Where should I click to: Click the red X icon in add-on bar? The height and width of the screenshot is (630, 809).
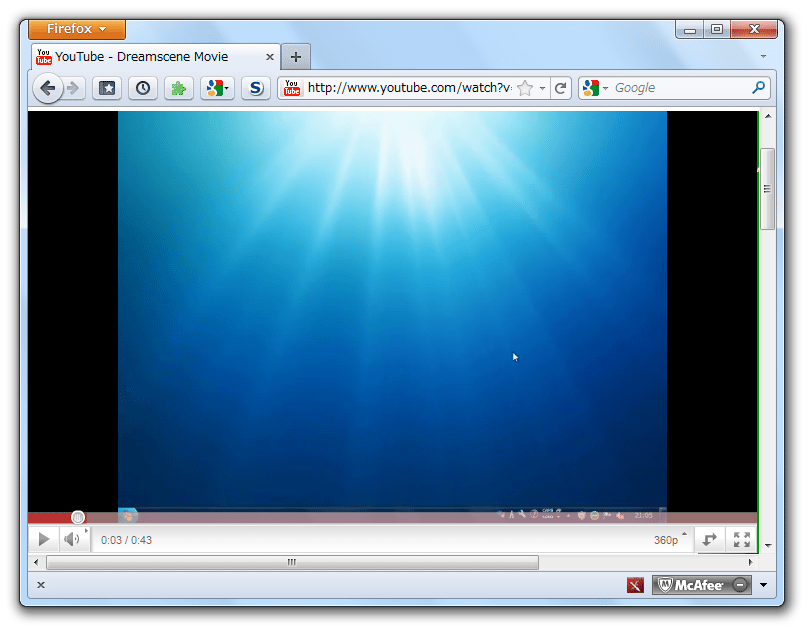point(635,586)
